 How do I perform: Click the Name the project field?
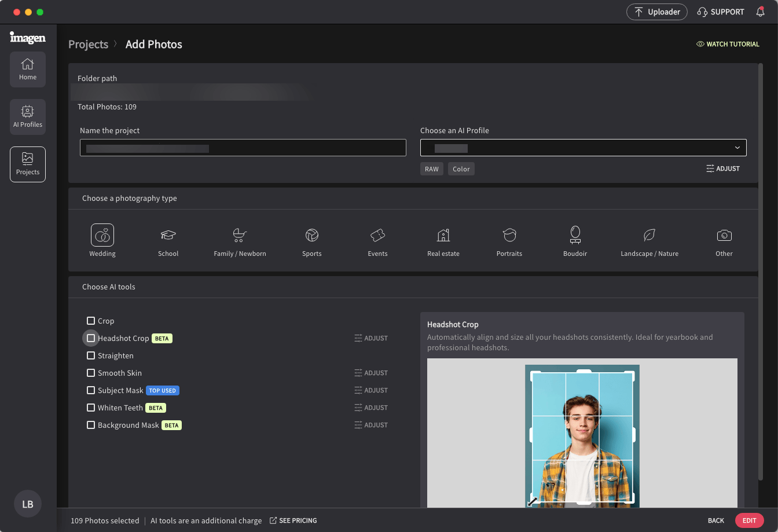point(243,148)
